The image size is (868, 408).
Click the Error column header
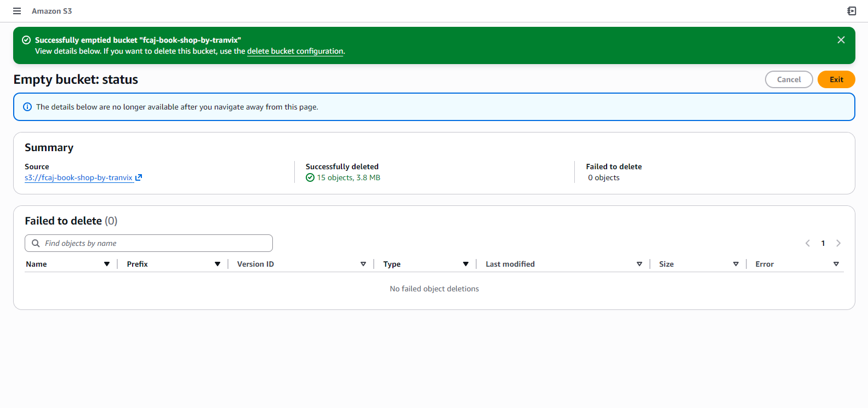point(764,264)
